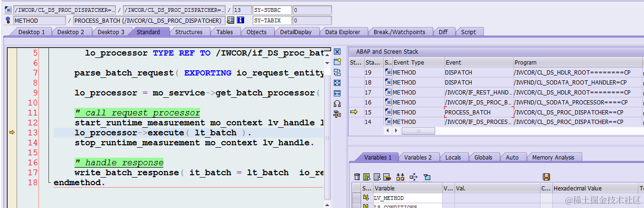The height and width of the screenshot is (208, 644).
Task: Click the Program column header
Action: pyautogui.click(x=578, y=62)
